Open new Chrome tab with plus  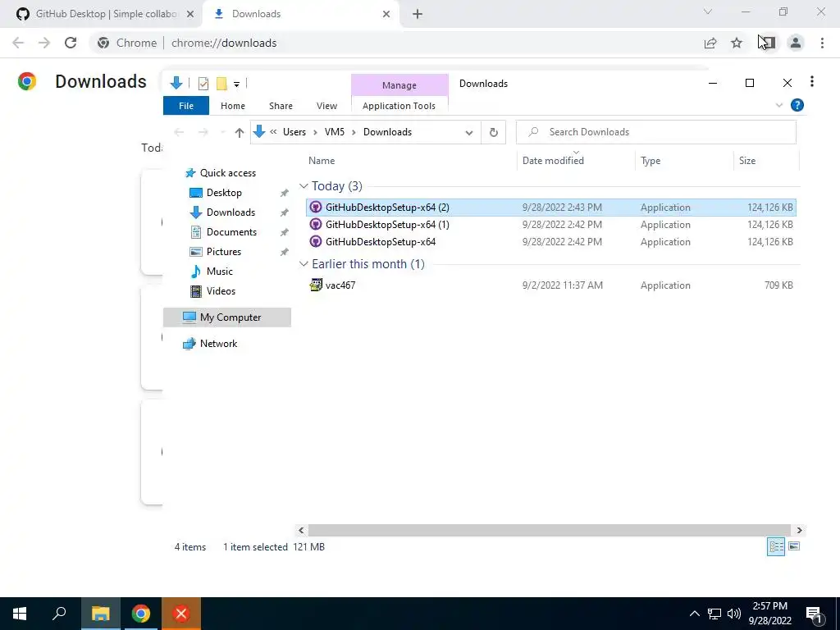coord(418,14)
